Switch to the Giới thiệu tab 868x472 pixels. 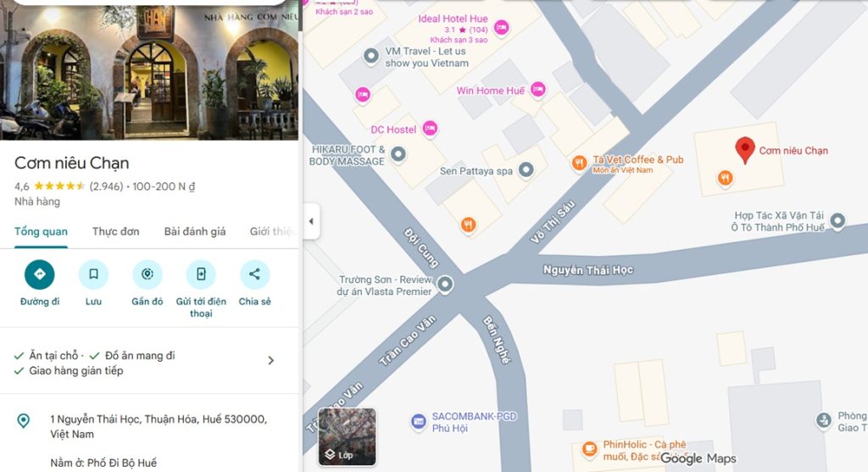(273, 231)
